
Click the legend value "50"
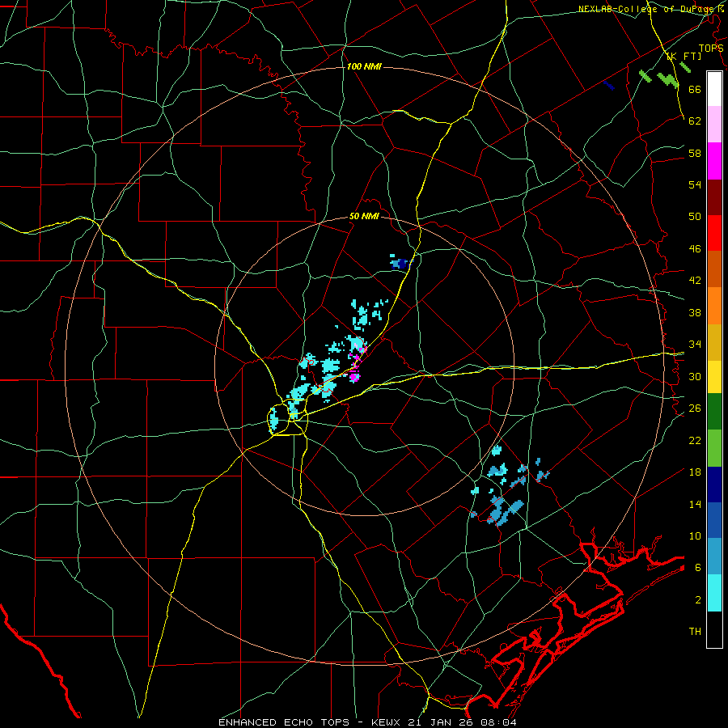point(695,216)
